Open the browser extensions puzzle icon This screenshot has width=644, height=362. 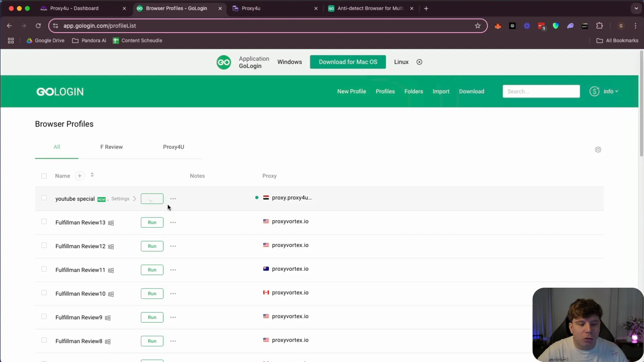(x=599, y=26)
